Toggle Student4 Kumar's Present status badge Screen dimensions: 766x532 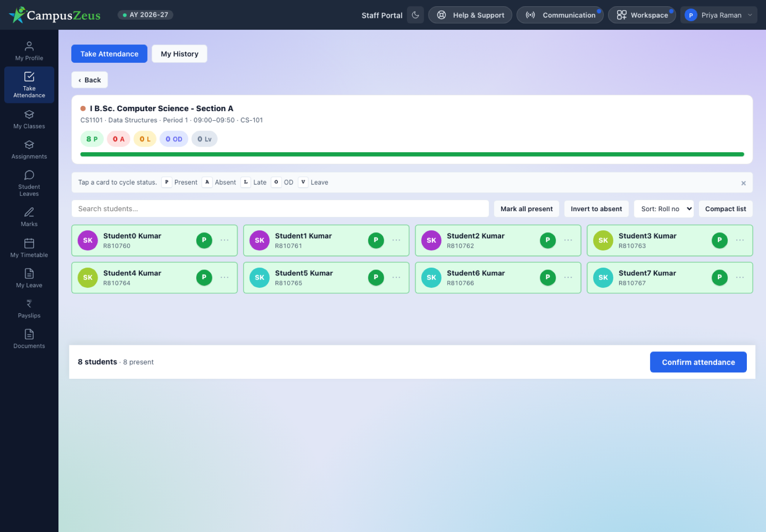[x=204, y=277]
